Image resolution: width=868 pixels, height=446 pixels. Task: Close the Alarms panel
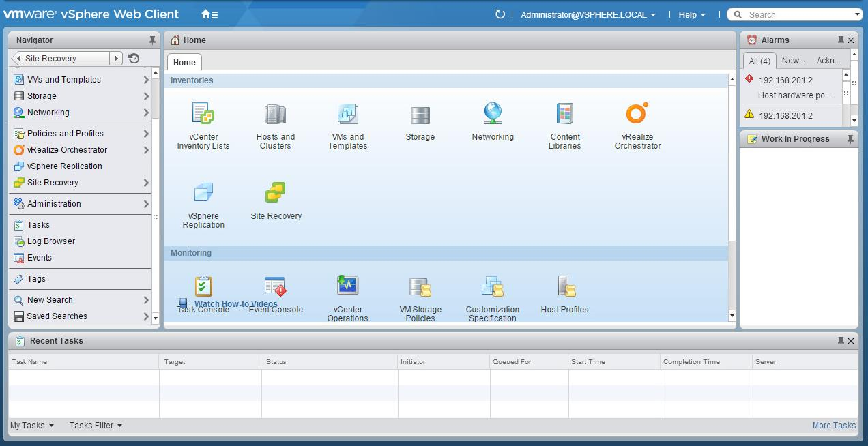tap(851, 40)
